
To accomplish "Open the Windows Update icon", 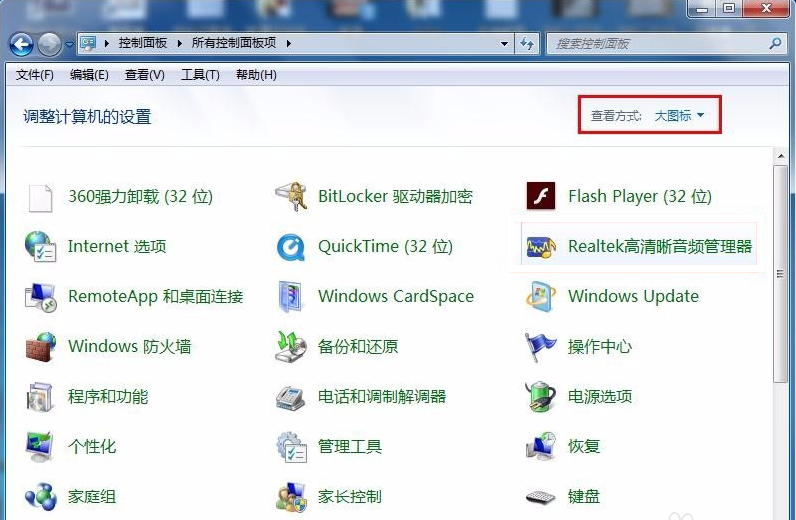I will point(541,297).
